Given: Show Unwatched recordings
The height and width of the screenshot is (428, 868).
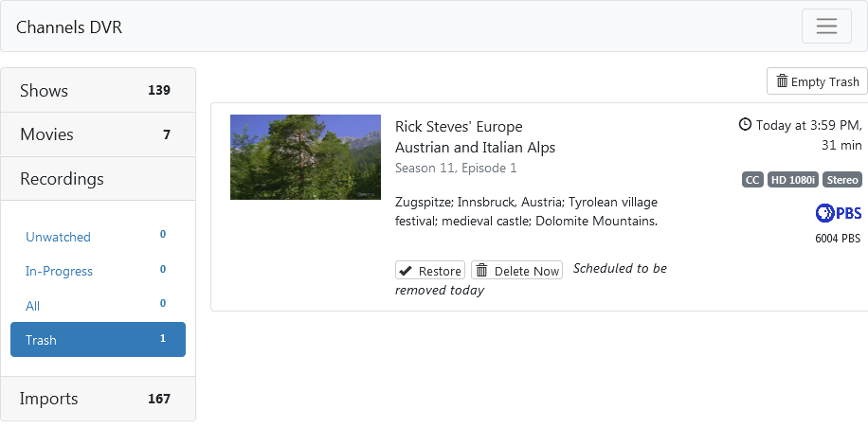Looking at the screenshot, I should (x=58, y=237).
